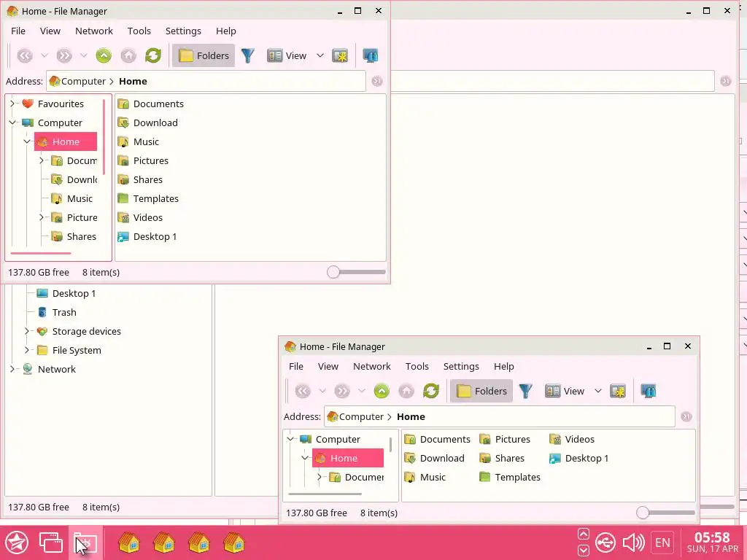The image size is (747, 560).
Task: Open View dropdown arrow in top-left File Manager
Action: (320, 55)
